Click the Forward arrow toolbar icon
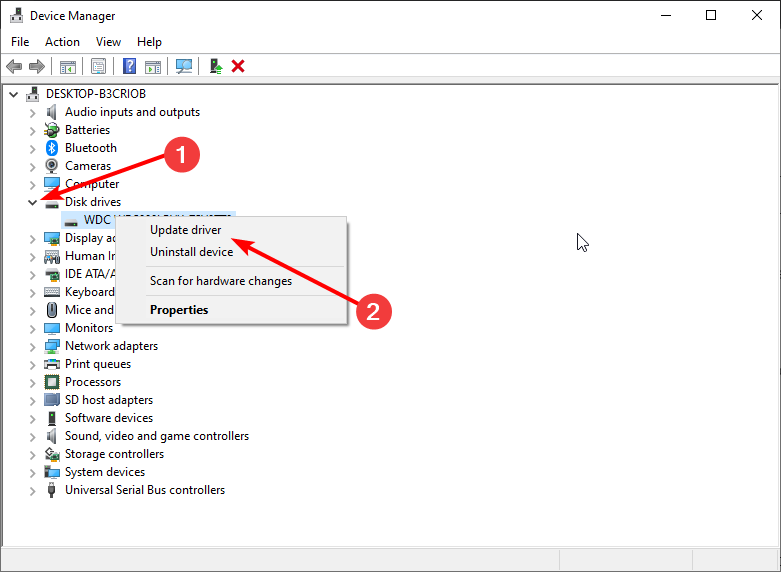 pos(37,66)
